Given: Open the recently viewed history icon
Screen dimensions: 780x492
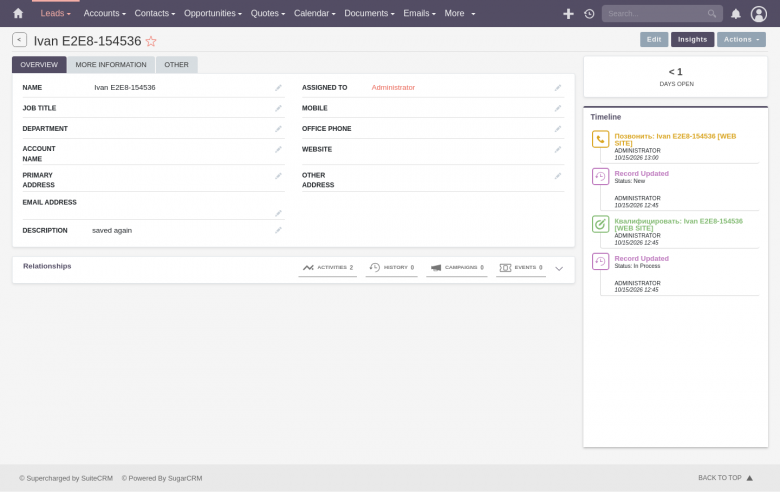Looking at the screenshot, I should click(x=589, y=14).
